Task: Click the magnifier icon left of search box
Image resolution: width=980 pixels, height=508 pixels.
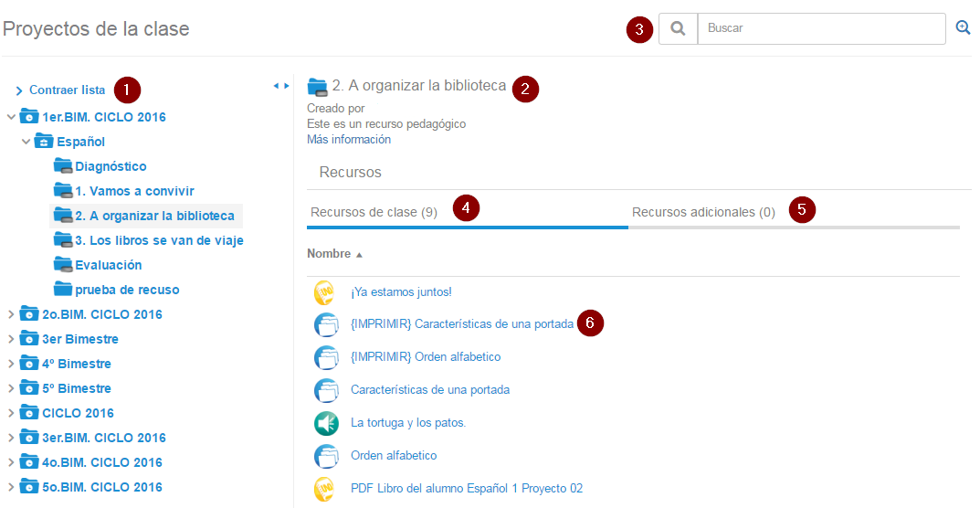Action: tap(678, 28)
